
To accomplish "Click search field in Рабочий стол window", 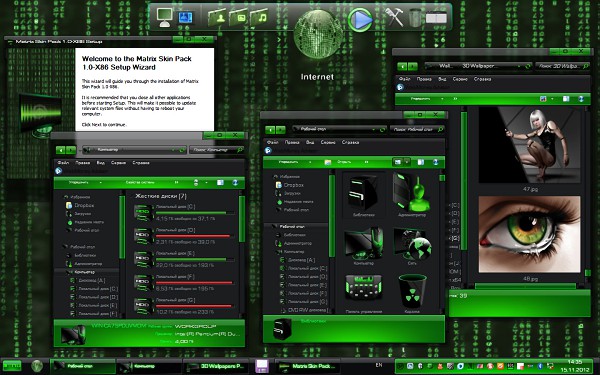I will click(417, 130).
